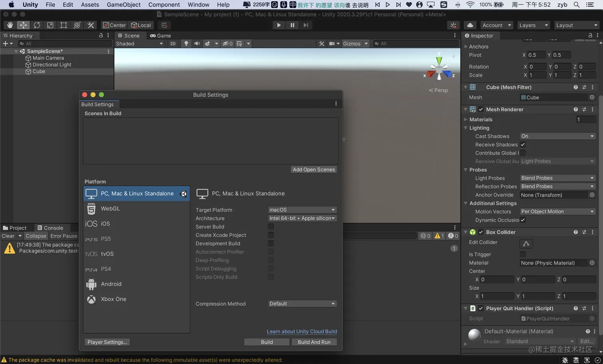Select the Rotate tool

[x=37, y=25]
